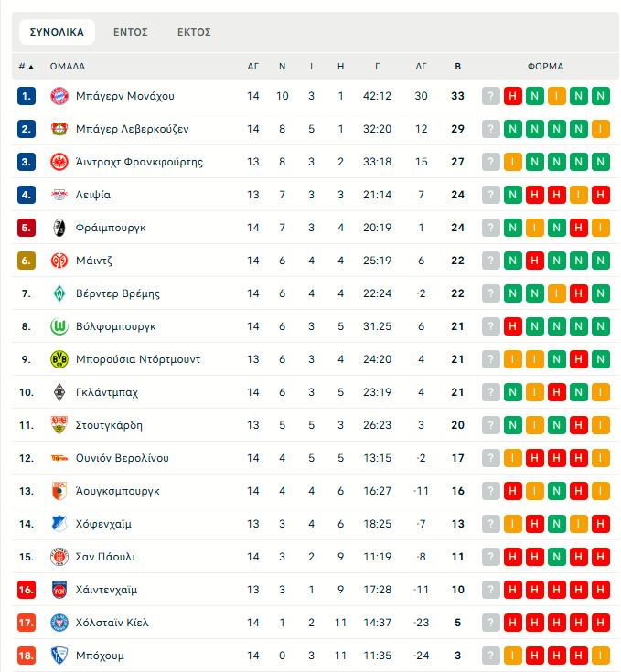Click the Eintracht Frankfurt club logo
This screenshot has height=672, width=621.
tap(59, 162)
